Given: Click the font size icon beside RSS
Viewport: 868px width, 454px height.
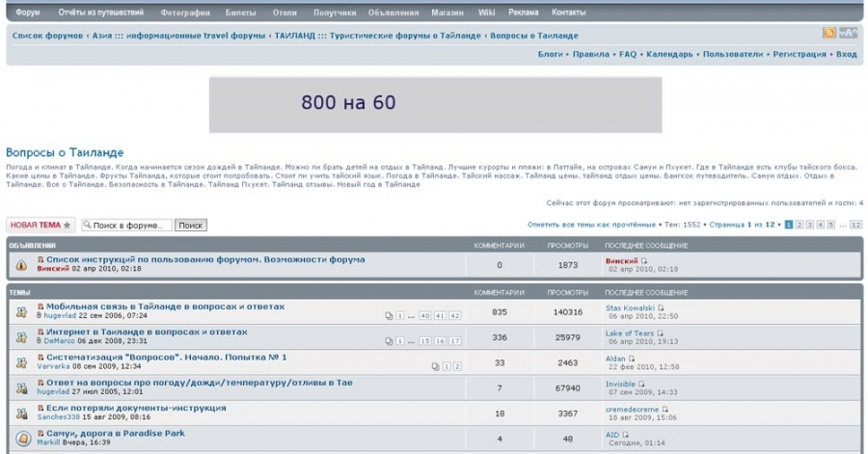Looking at the screenshot, I should [848, 33].
